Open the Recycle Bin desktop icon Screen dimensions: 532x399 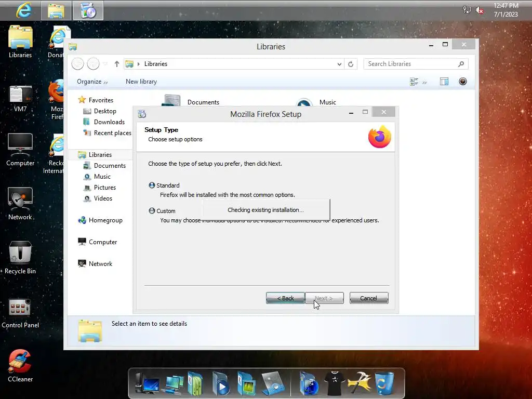[20, 258]
